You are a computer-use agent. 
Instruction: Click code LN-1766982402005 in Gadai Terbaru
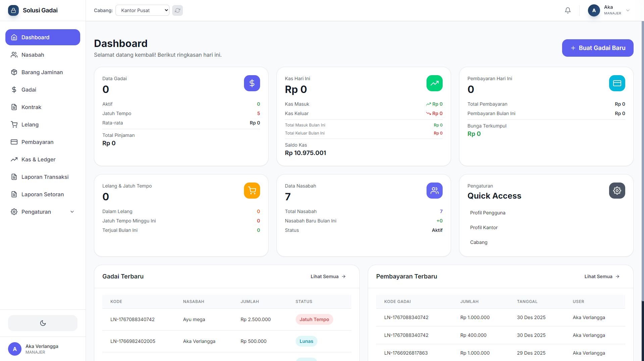click(133, 341)
